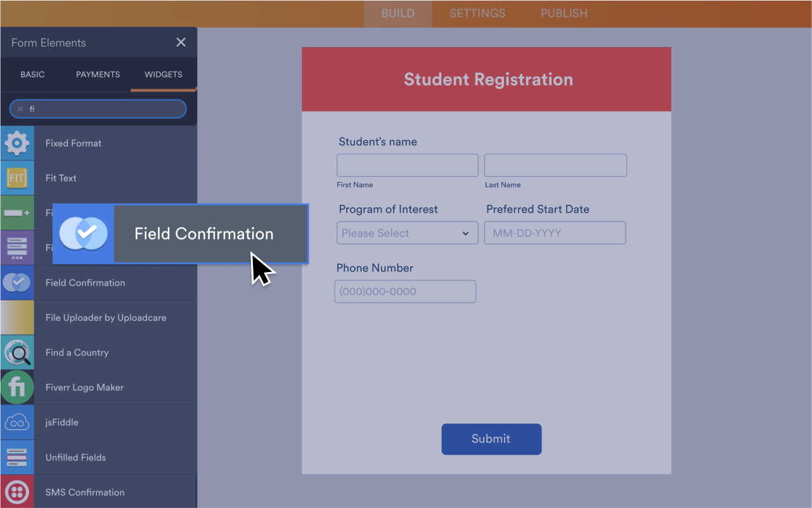Click the File Uploader by Uploadcare thumbnail
This screenshot has width=812, height=508.
(17, 318)
